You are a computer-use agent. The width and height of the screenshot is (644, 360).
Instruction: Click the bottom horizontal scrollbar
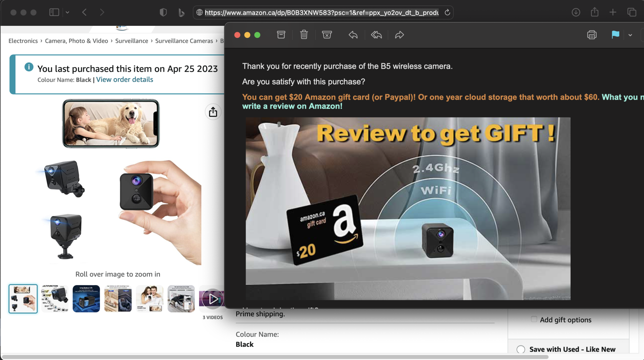pyautogui.click(x=274, y=357)
